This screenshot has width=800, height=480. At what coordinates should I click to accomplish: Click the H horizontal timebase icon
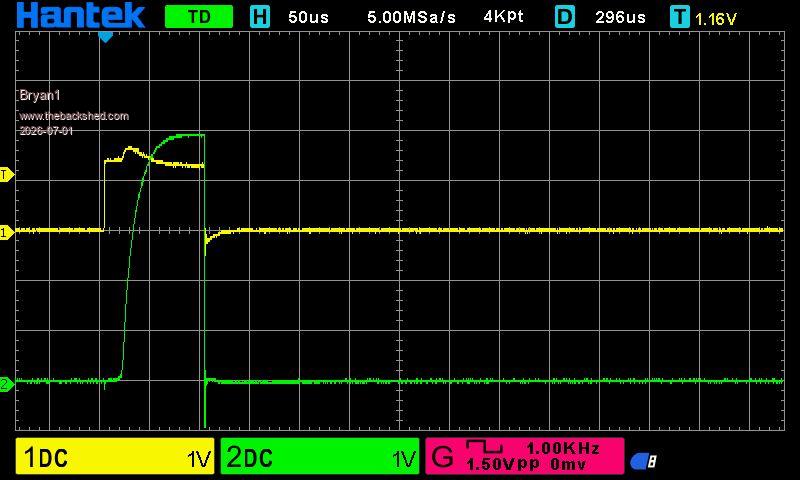tap(260, 17)
